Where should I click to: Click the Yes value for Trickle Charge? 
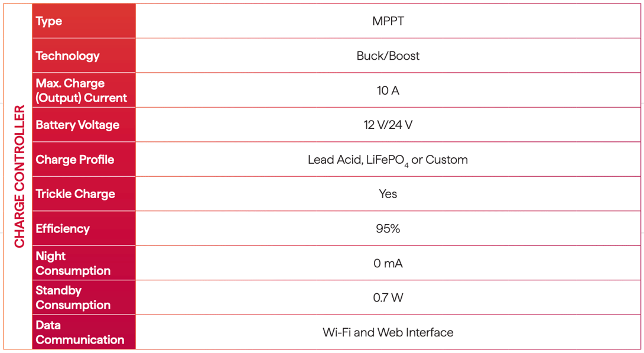[388, 194]
